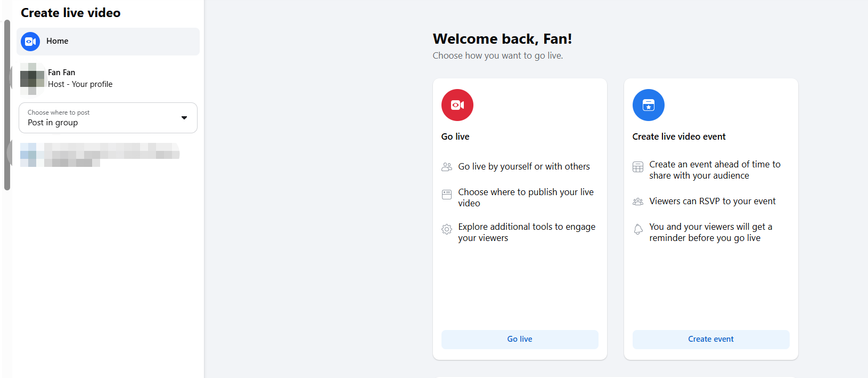
Task: Open the 'Choose where to post' dropdown
Action: click(101, 118)
